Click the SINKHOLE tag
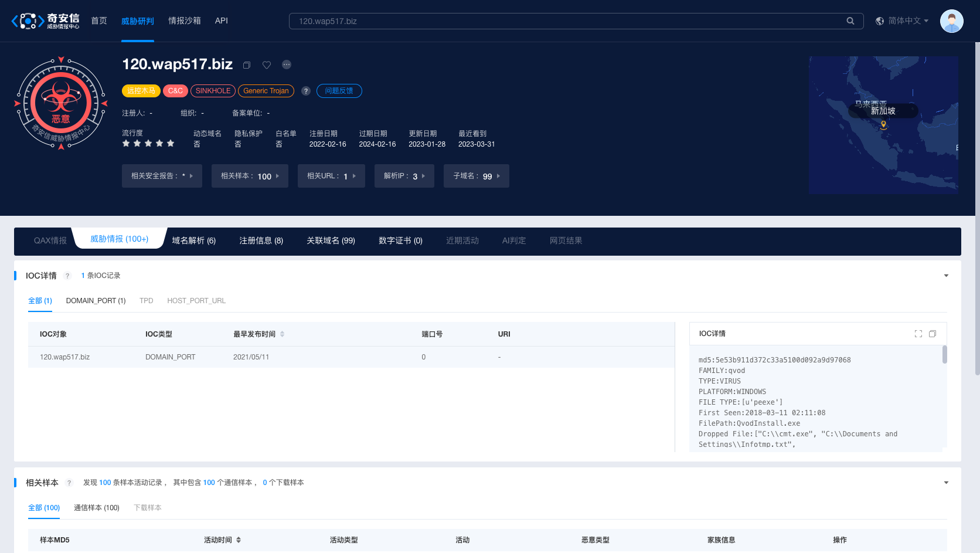The width and height of the screenshot is (980, 553). click(x=213, y=91)
